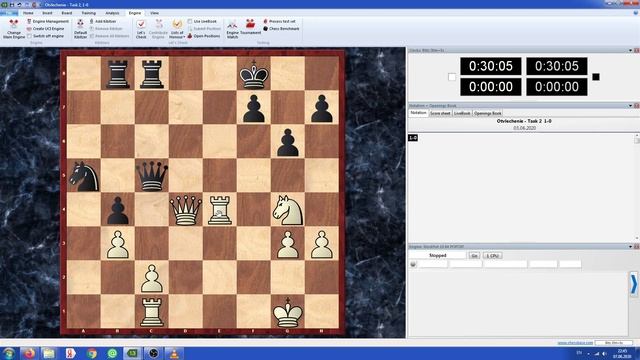
Task: Open the File menu tab
Action: point(9,13)
